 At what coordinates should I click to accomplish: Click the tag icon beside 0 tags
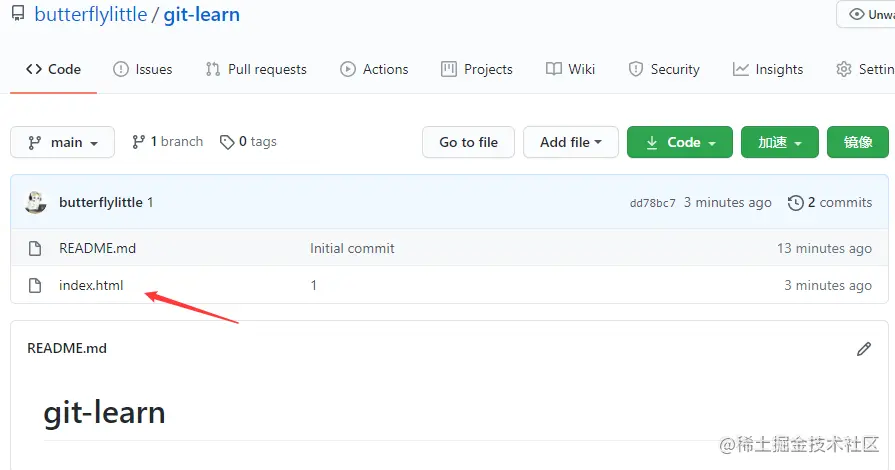click(x=227, y=142)
